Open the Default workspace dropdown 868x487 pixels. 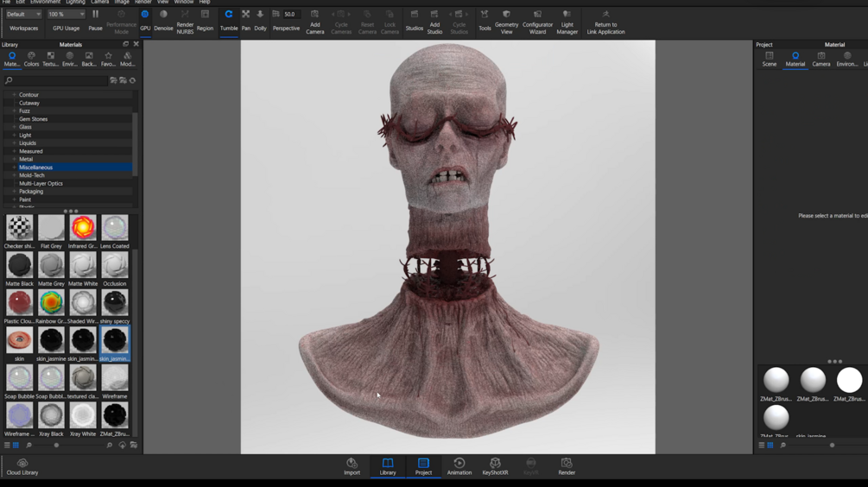(x=23, y=14)
